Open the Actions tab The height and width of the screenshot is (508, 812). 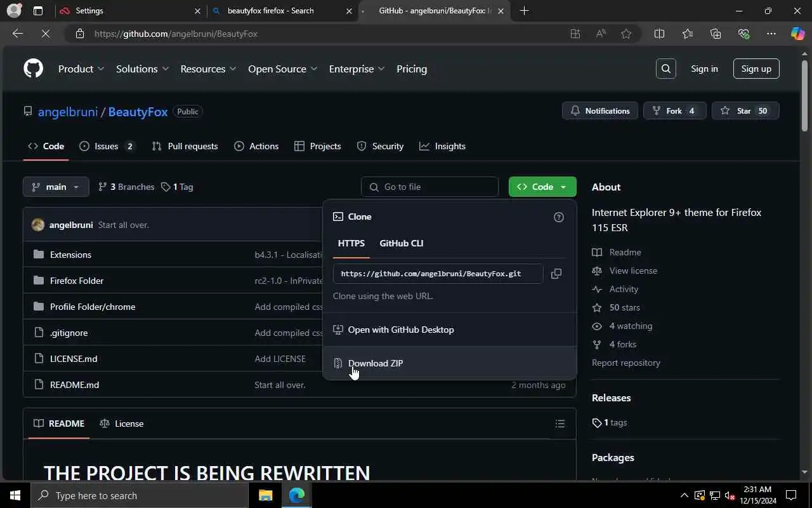pos(256,146)
